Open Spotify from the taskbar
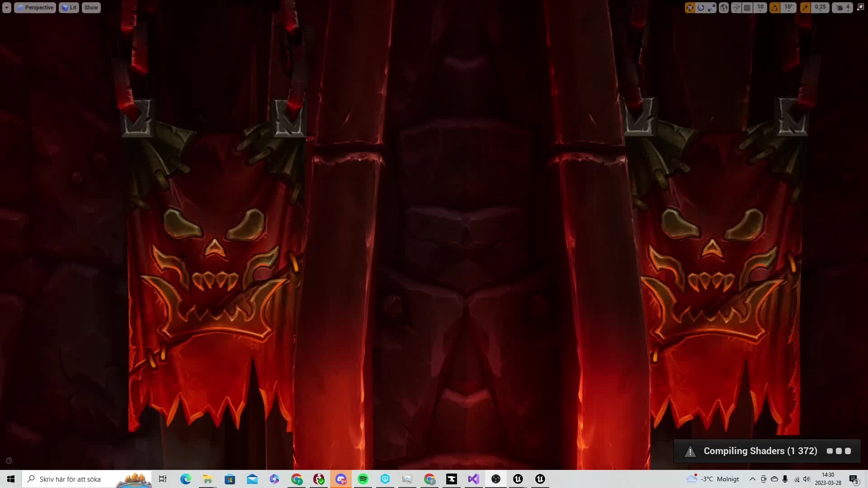The height and width of the screenshot is (488, 868). pos(363,479)
